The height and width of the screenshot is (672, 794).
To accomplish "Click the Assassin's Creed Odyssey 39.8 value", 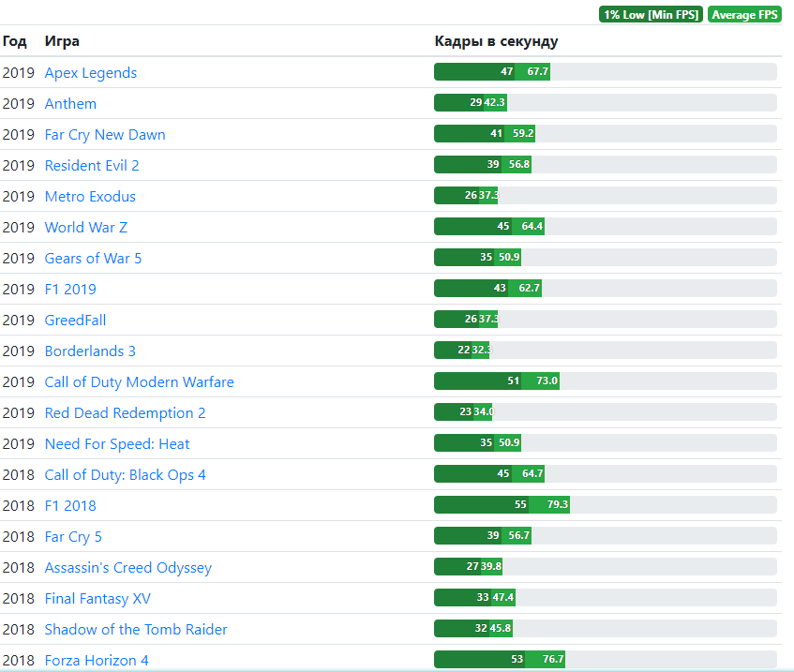I will tap(491, 567).
